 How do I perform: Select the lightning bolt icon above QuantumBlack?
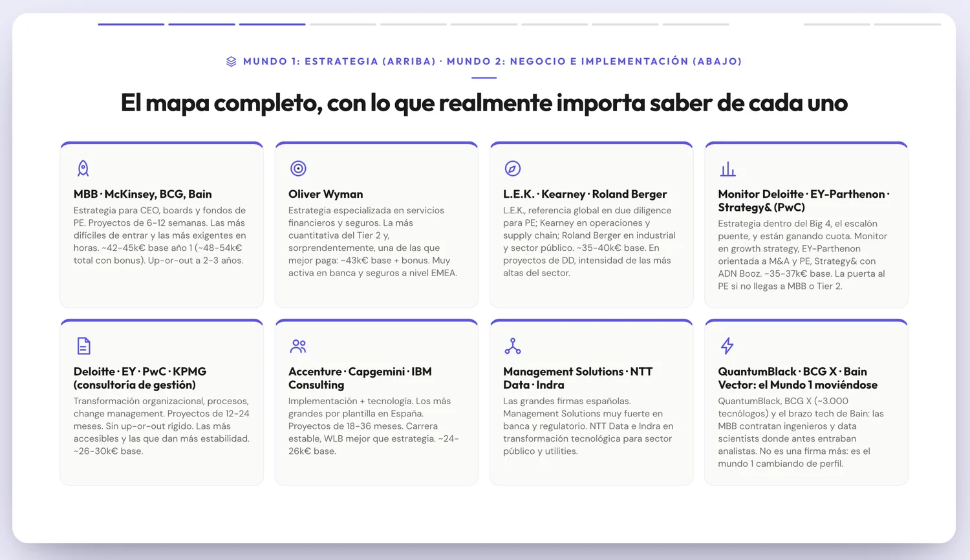pyautogui.click(x=727, y=346)
